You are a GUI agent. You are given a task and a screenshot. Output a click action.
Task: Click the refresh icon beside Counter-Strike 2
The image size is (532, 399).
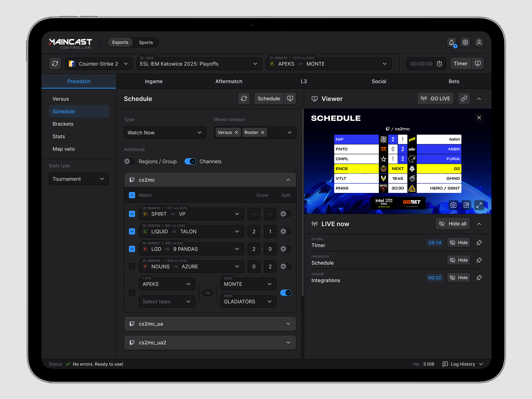(x=55, y=64)
